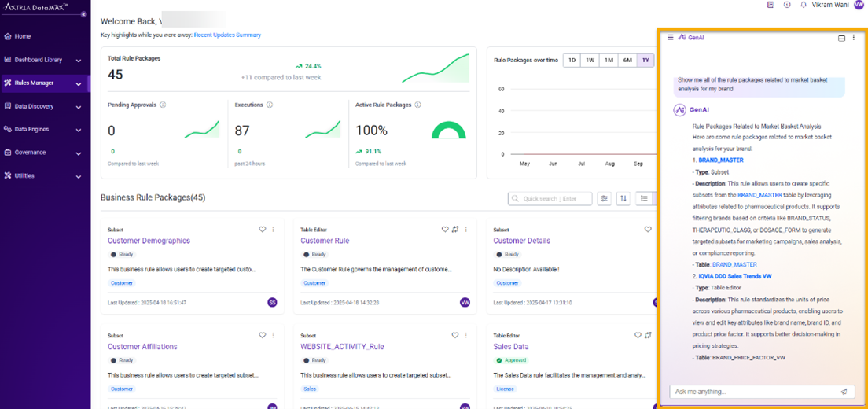Click the sort order icon

click(x=623, y=199)
